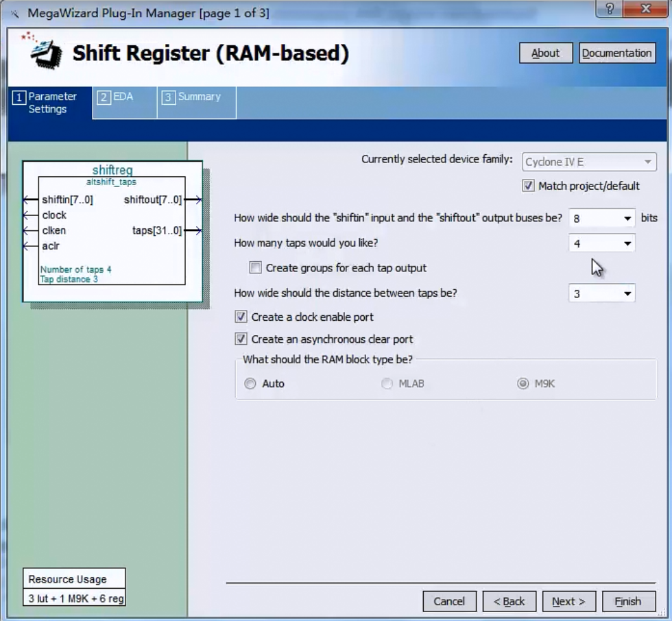Open the Documentation page
The height and width of the screenshot is (621, 672).
point(616,53)
